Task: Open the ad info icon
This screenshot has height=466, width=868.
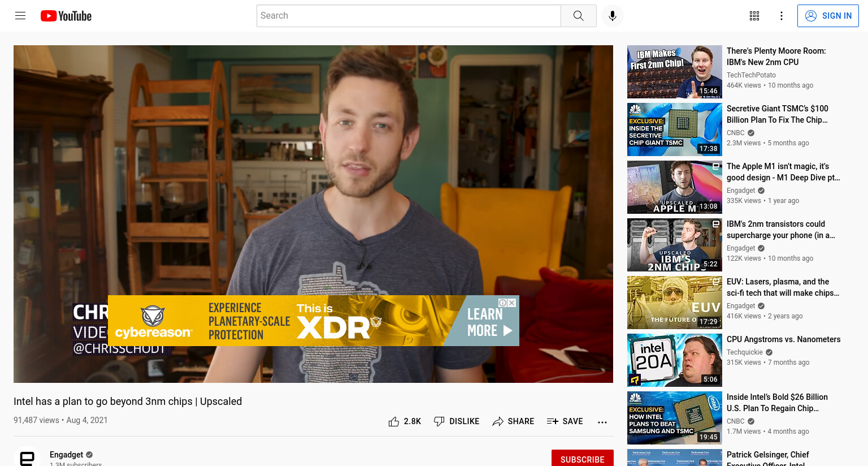Action: [x=502, y=303]
